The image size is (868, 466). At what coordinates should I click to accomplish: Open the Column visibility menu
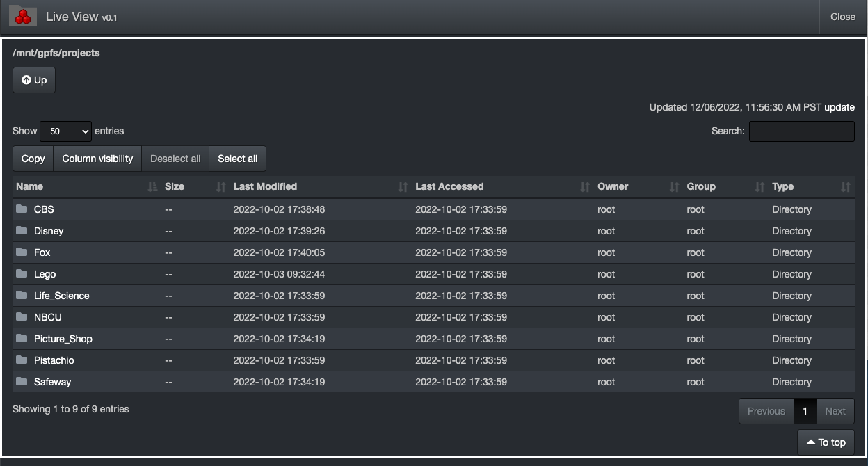97,158
